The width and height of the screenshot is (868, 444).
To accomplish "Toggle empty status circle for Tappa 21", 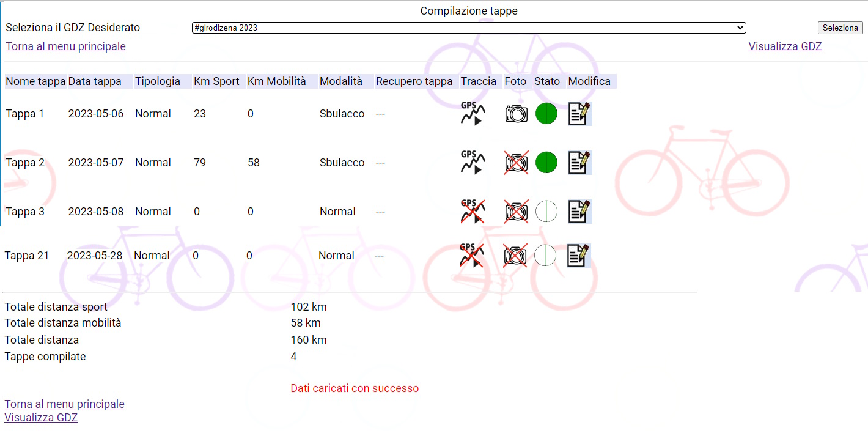I will coord(545,256).
